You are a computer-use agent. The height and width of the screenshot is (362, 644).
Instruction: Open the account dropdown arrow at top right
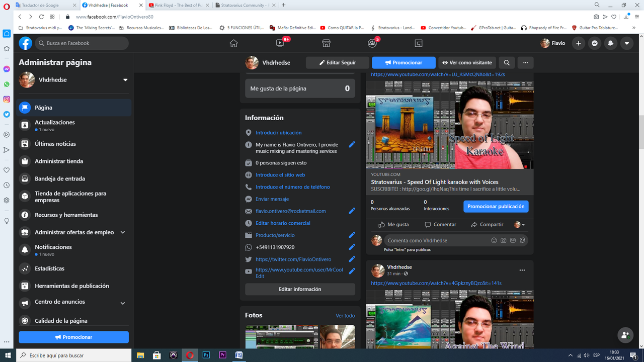[x=627, y=43]
